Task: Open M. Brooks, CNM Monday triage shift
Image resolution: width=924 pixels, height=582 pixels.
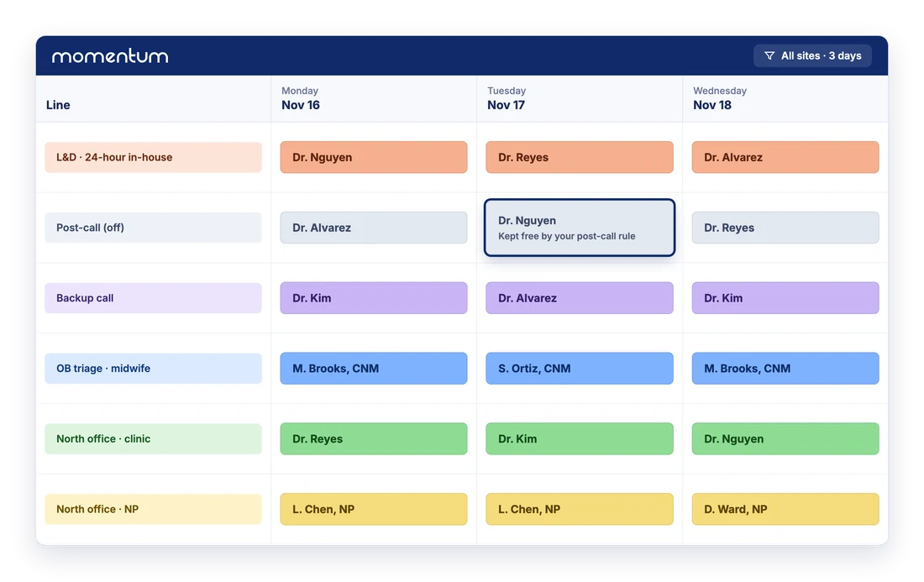Action: pyautogui.click(x=374, y=368)
